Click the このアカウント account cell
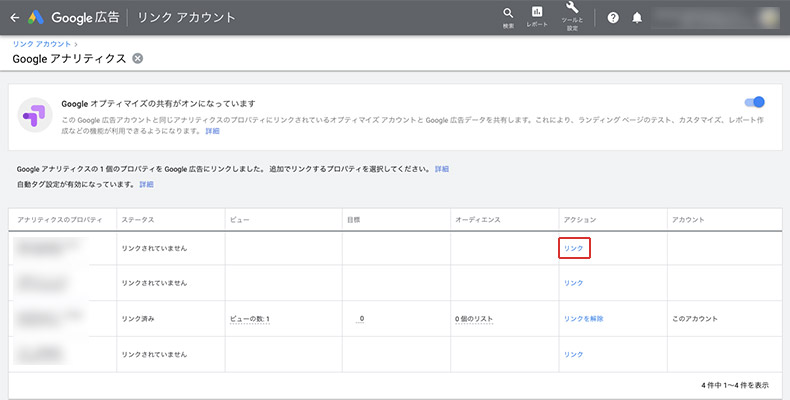Screen dimensions: 790x400 tap(695, 319)
